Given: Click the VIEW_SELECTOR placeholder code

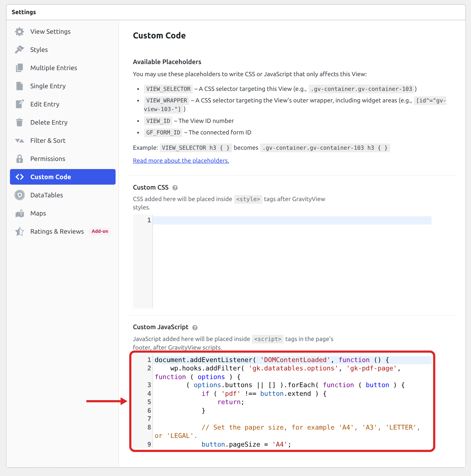Looking at the screenshot, I should [168, 89].
